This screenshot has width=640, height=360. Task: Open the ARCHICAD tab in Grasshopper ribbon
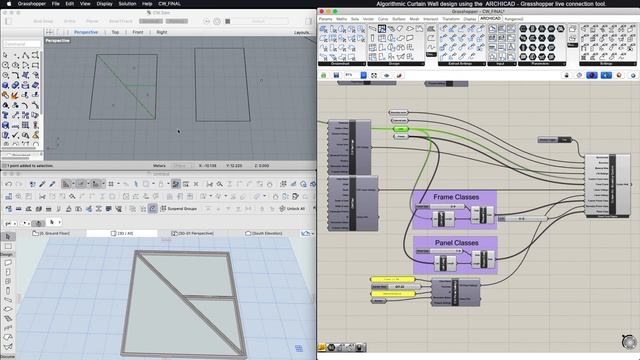point(490,19)
